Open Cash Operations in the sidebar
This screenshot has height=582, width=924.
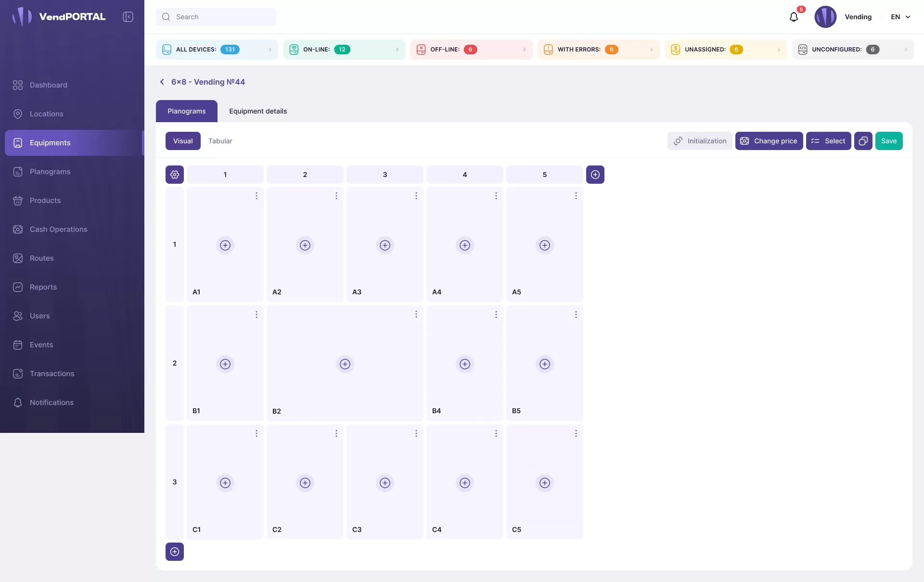click(58, 229)
